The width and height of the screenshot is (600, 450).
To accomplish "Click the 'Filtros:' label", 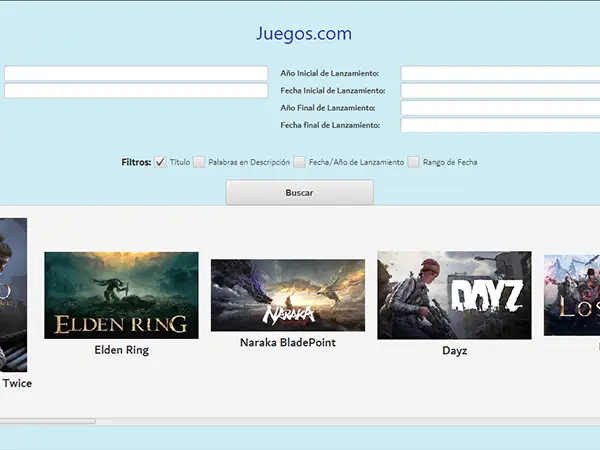I will click(136, 162).
